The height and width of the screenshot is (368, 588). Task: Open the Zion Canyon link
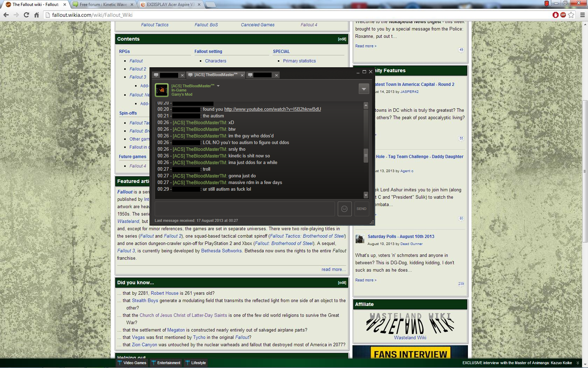pos(144,345)
